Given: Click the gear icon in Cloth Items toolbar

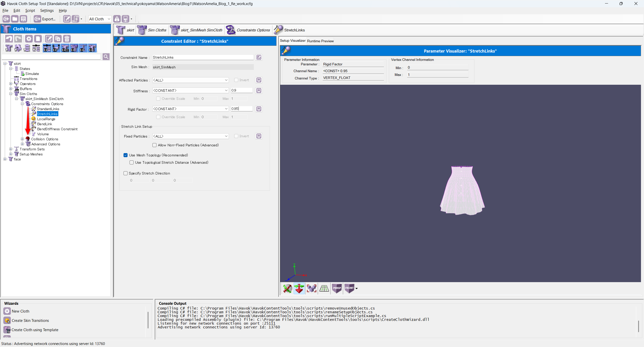Looking at the screenshot, I should pos(29,39).
